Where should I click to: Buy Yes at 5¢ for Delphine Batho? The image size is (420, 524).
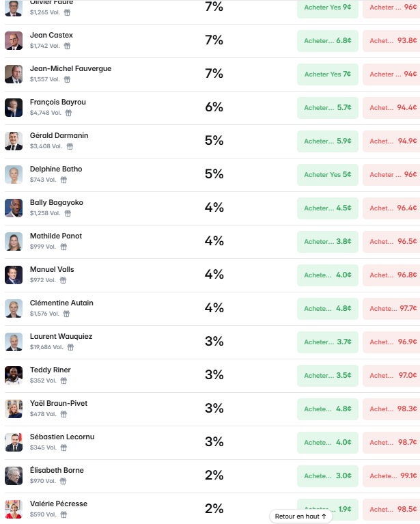pyautogui.click(x=327, y=174)
